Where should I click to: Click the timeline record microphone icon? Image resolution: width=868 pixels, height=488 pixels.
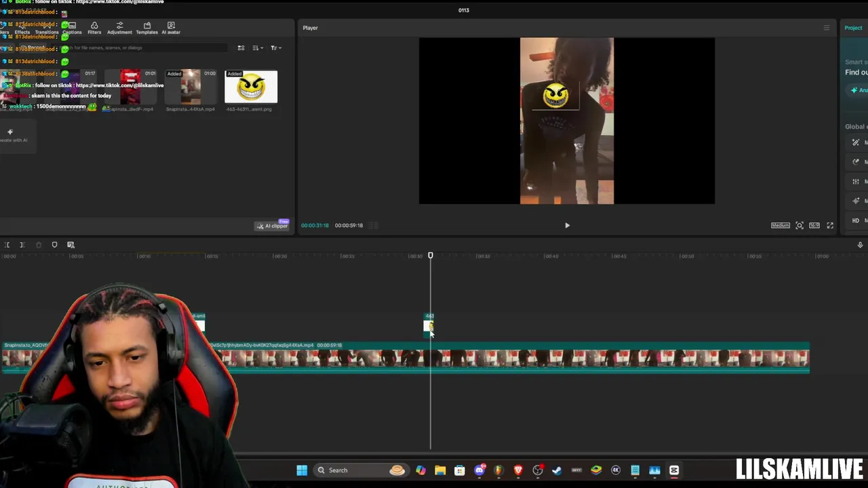point(860,245)
